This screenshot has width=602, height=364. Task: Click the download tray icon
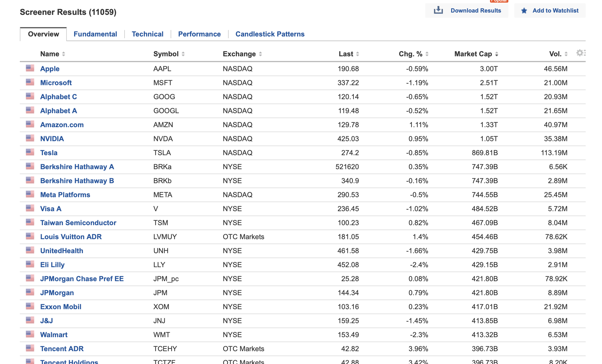coord(438,10)
